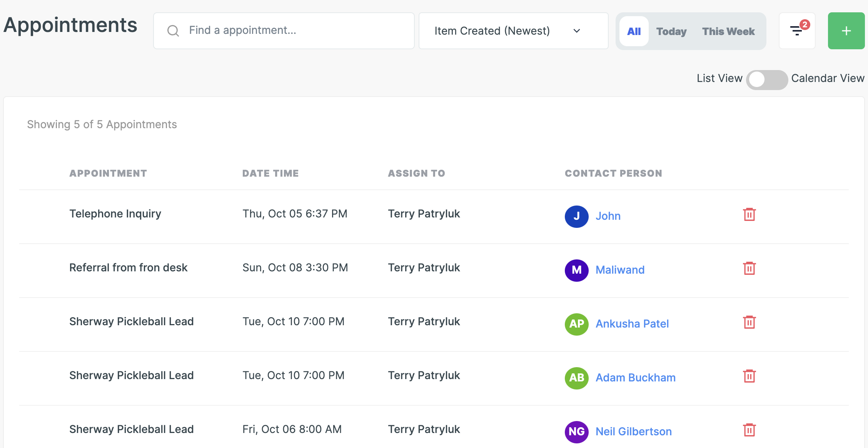The height and width of the screenshot is (448, 868).
Task: Click the filter icon with badge
Action: [x=797, y=31]
